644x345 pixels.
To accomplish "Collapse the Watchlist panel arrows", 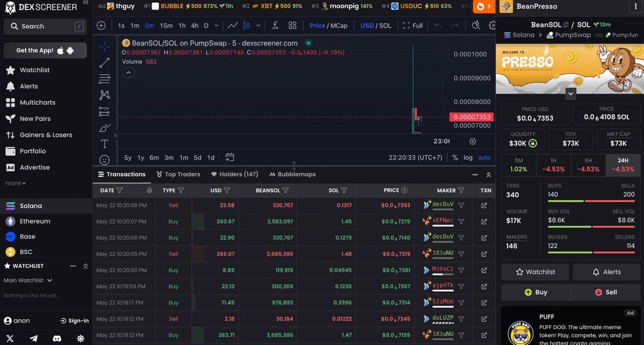I will (x=85, y=266).
